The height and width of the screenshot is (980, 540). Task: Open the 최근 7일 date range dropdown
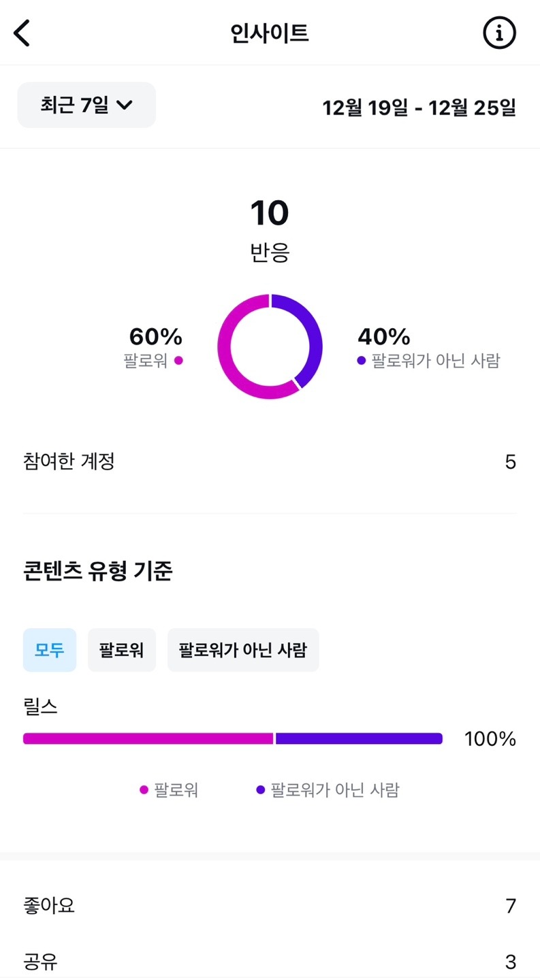[86, 105]
